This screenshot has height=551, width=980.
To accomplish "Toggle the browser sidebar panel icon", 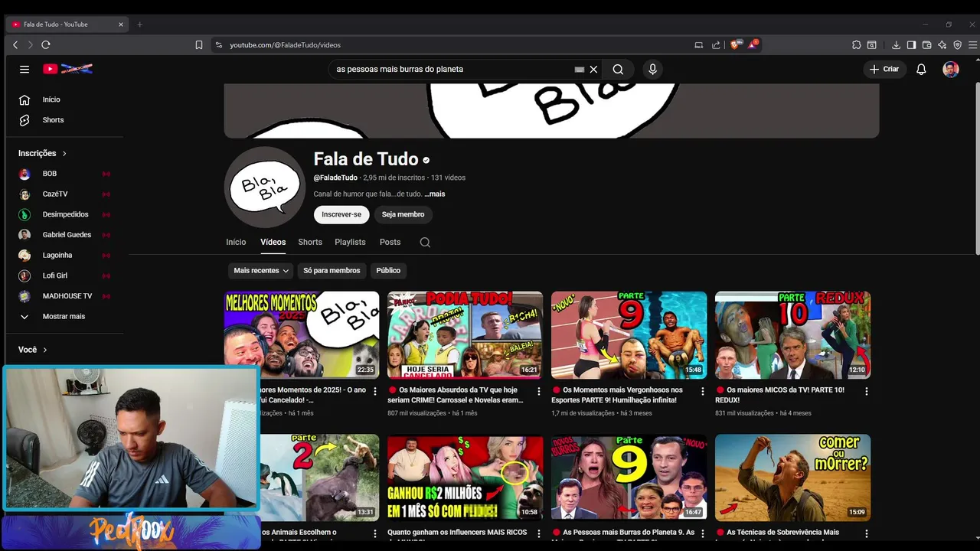I will coord(911,45).
